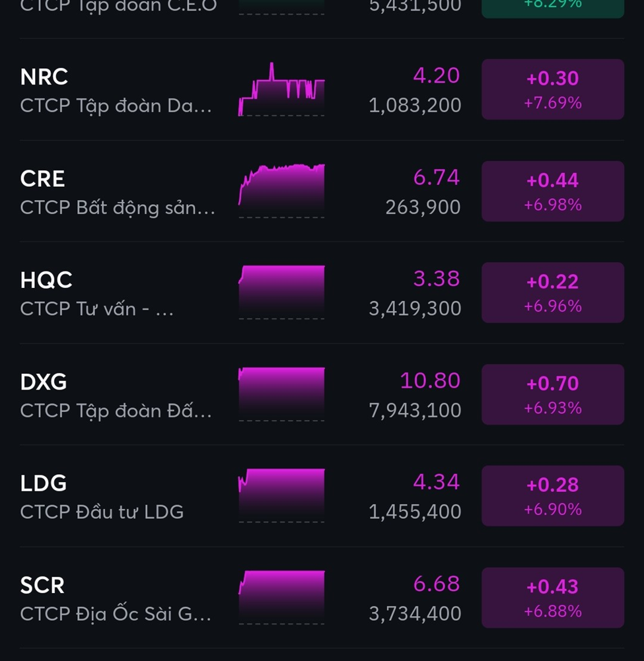The width and height of the screenshot is (644, 661).
Task: Select the SCR company name Địa Ốc Sài G…
Action: pos(116,614)
